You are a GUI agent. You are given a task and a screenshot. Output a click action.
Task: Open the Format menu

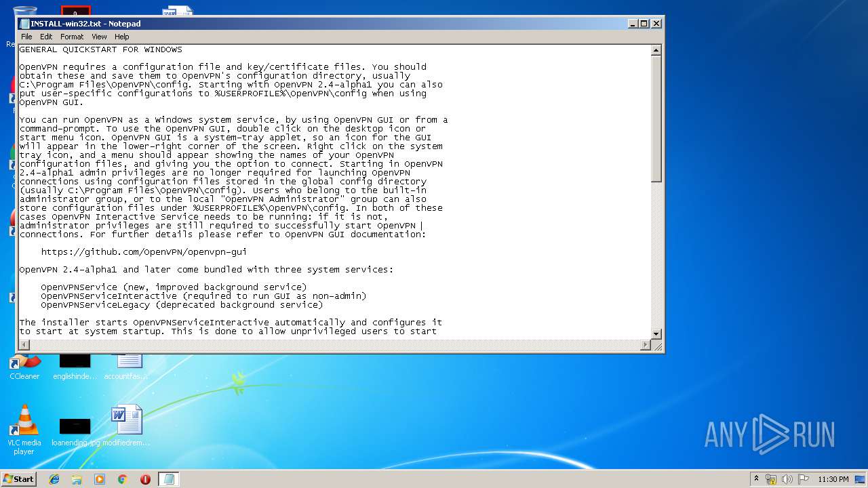72,37
